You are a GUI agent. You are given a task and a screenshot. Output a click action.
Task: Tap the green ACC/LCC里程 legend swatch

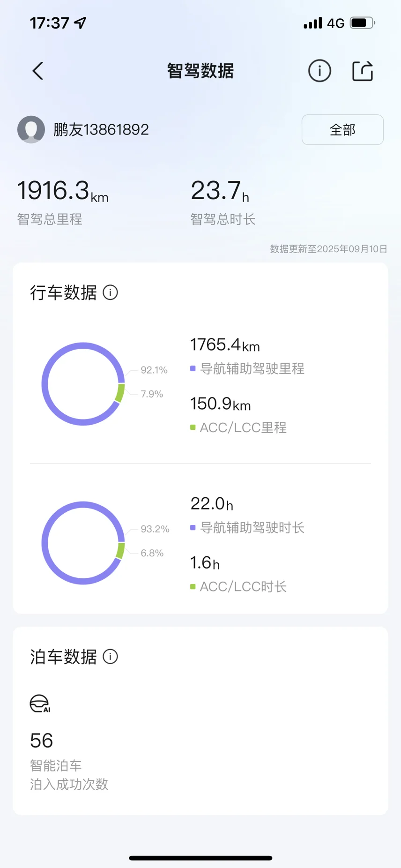click(x=193, y=427)
